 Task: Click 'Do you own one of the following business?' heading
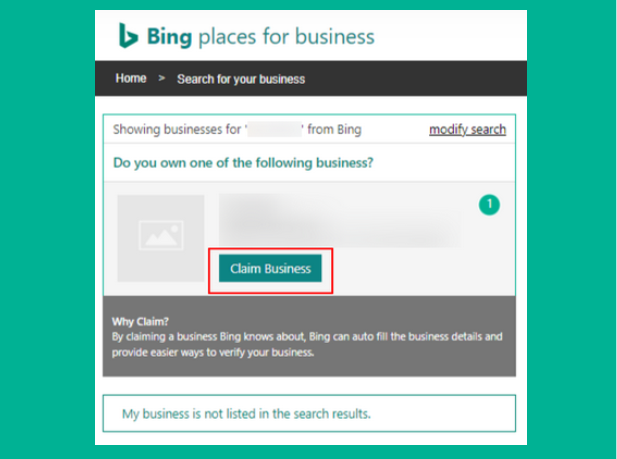pos(243,163)
